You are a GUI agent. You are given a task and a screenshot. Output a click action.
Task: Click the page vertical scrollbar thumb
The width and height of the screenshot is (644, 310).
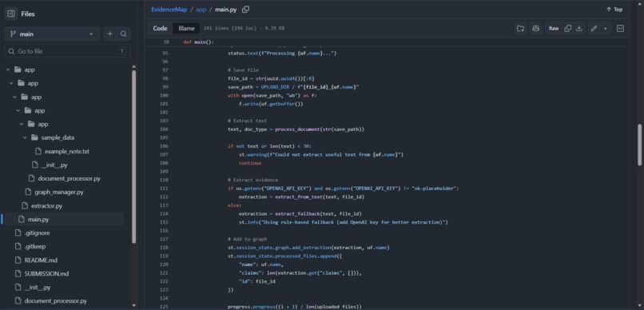coord(639,145)
